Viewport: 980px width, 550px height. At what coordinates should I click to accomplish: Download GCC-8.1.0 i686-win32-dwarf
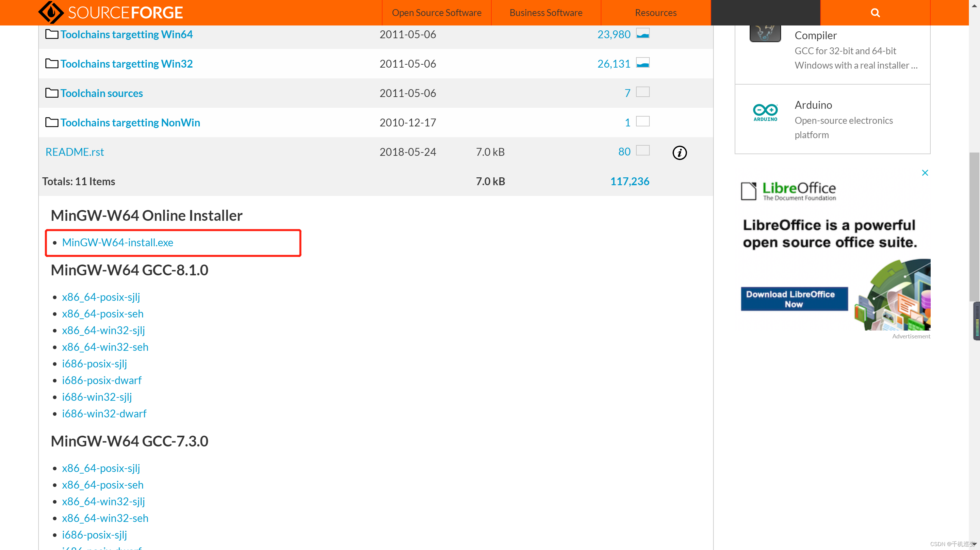point(104,413)
